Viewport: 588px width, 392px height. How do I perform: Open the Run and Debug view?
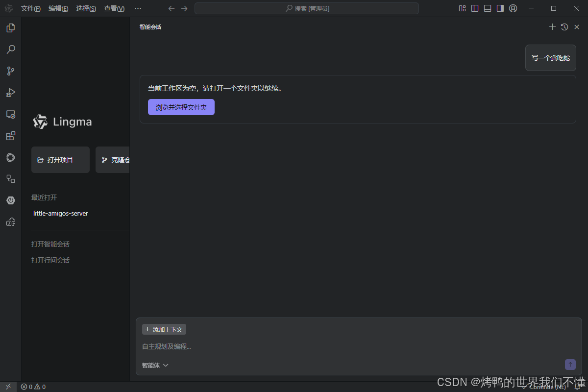[x=10, y=93]
